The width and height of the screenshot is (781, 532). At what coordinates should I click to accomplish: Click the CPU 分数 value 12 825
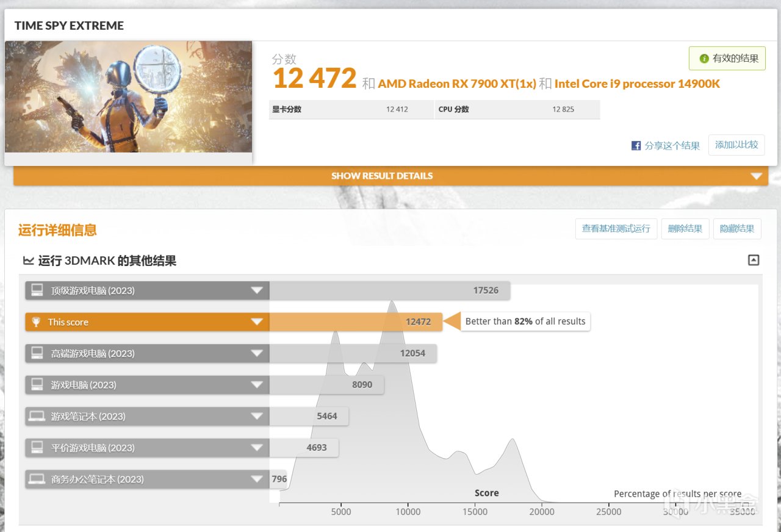[x=563, y=109]
